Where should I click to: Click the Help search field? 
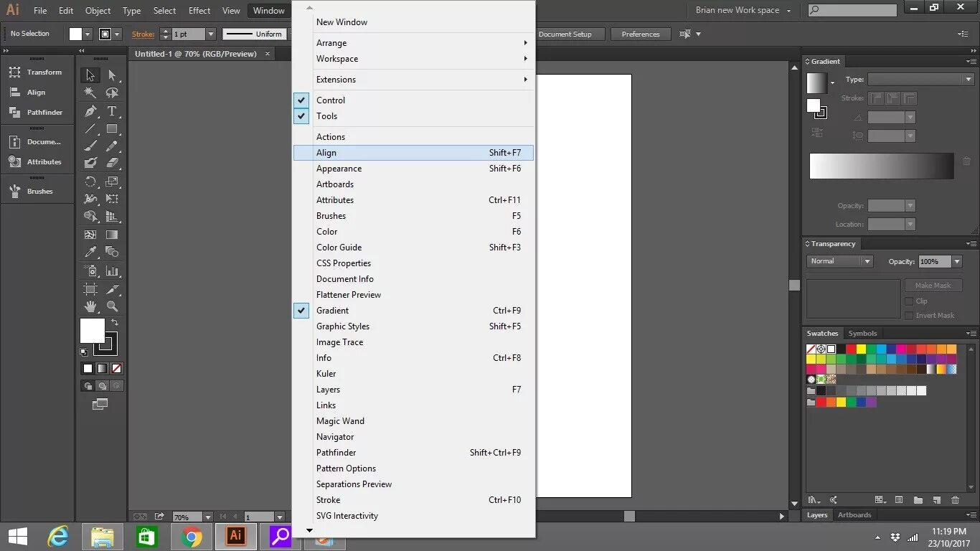852,11
